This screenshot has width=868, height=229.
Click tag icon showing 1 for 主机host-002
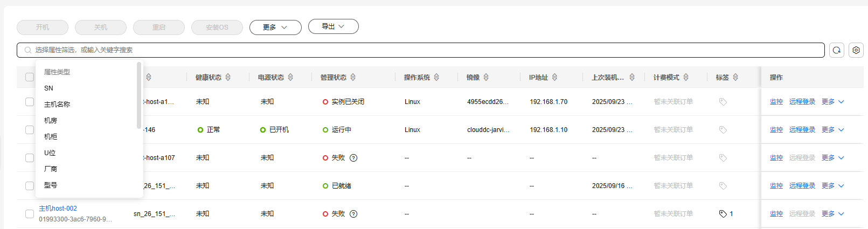(x=723, y=214)
